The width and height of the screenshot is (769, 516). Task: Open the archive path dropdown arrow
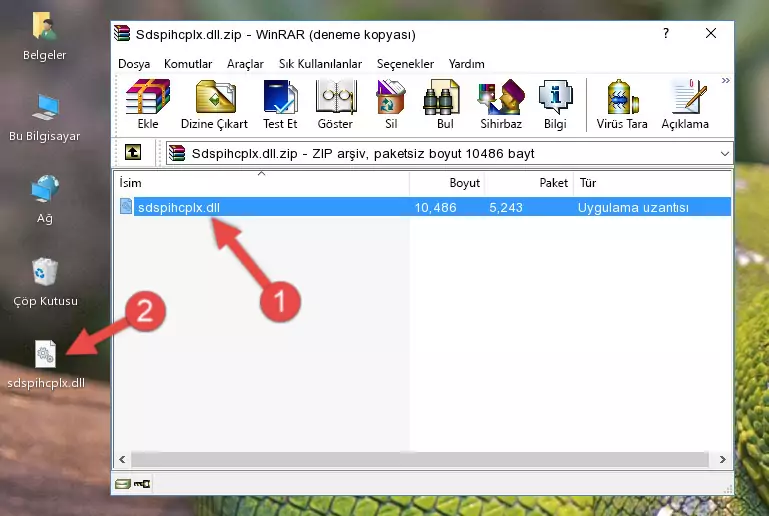724,154
